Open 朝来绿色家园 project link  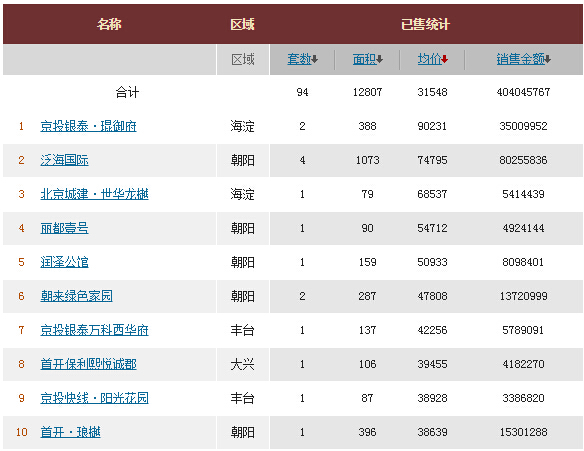(x=76, y=296)
